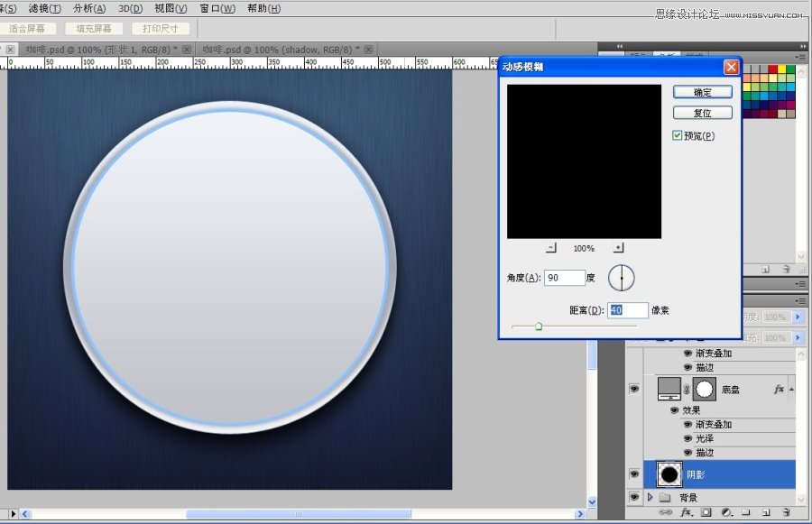Click the Layers panel trash icon

(786, 512)
